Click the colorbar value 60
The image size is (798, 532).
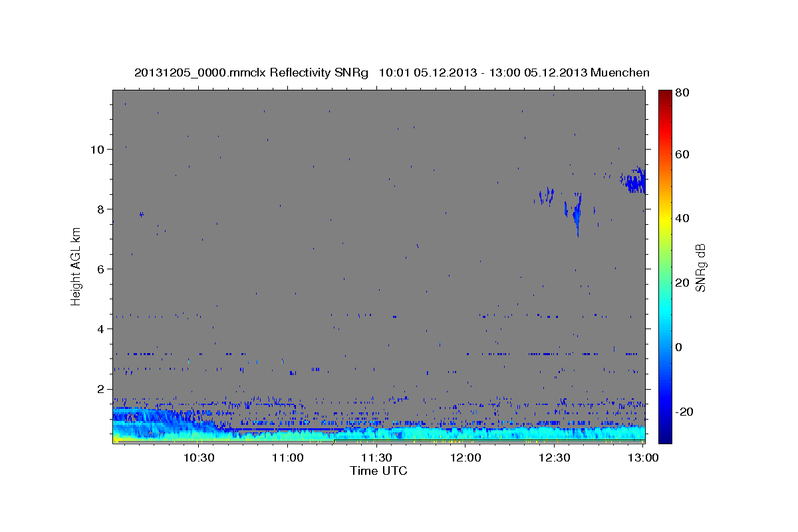[682, 154]
